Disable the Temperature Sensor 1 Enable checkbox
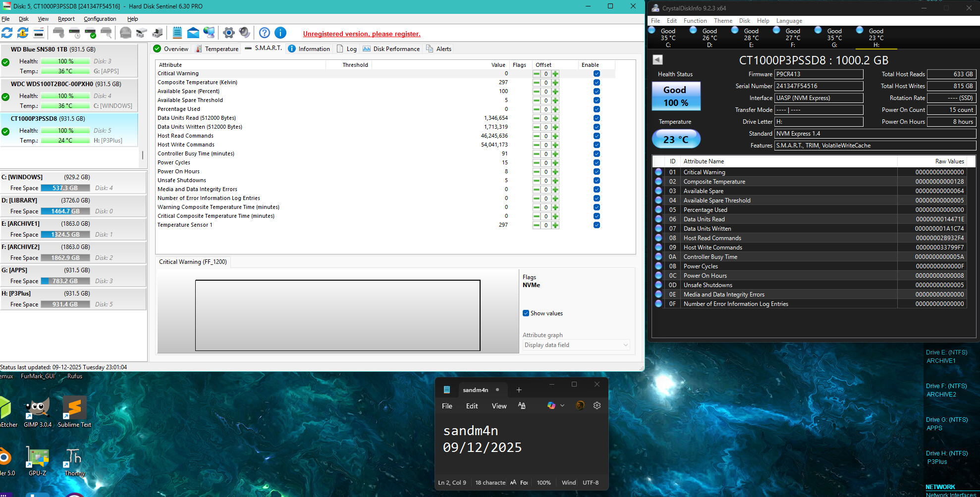The width and height of the screenshot is (980, 497). (x=597, y=225)
